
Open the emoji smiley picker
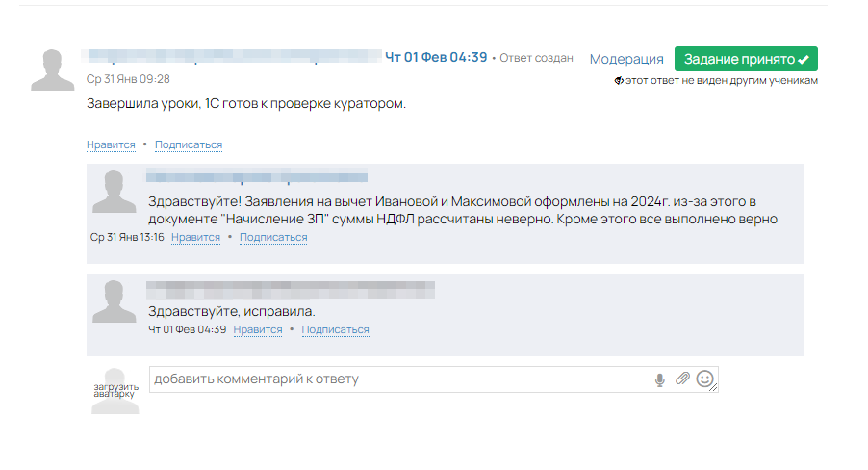coord(705,379)
